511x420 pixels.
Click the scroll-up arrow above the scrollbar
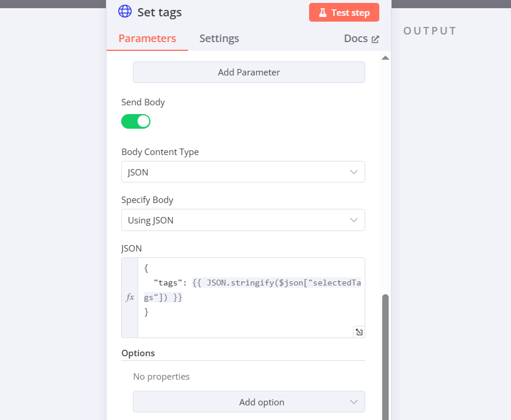click(x=385, y=58)
